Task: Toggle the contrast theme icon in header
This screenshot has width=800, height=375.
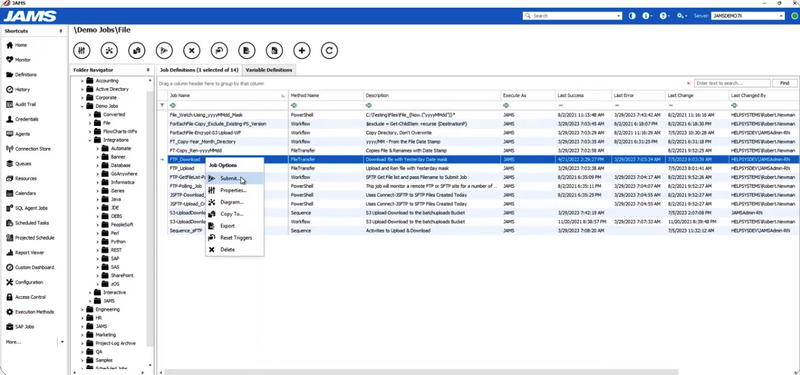Action: [632, 16]
